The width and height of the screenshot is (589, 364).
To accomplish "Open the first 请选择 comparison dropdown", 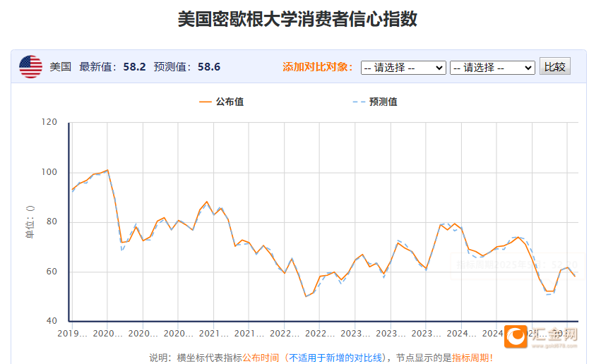I will (x=403, y=68).
